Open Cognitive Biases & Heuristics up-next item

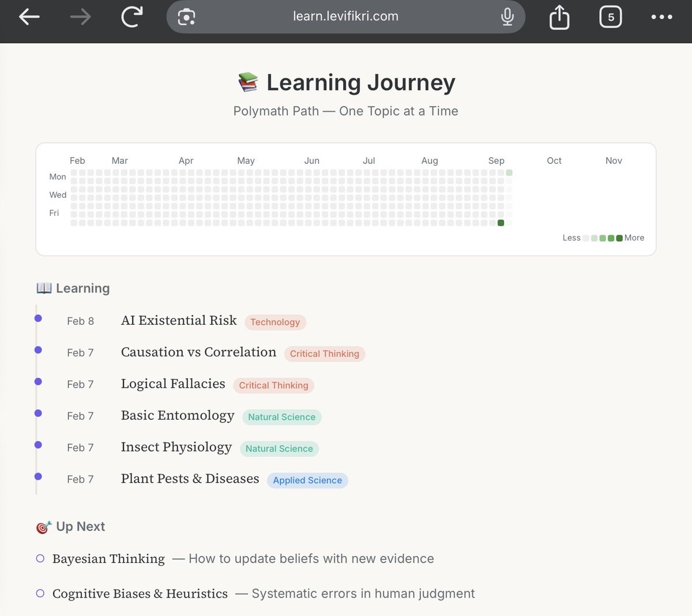coord(140,594)
